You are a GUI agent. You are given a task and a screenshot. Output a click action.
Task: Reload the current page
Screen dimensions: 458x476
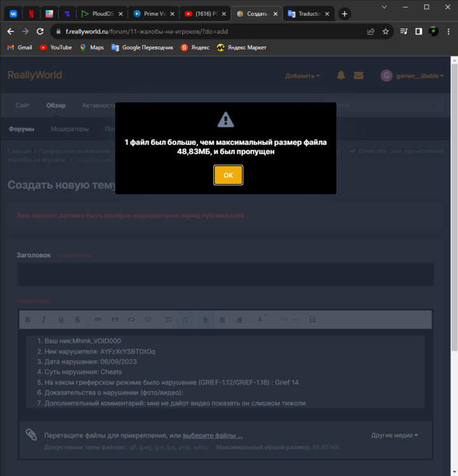pos(40,32)
